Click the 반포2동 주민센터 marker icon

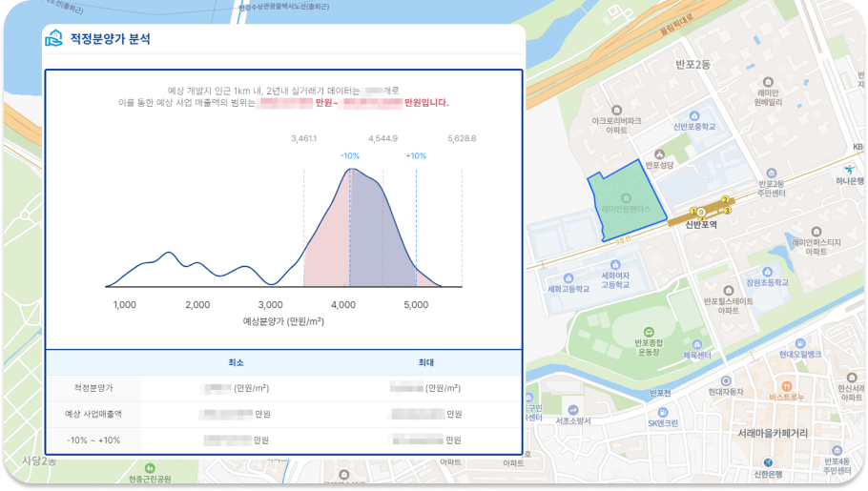point(771,173)
